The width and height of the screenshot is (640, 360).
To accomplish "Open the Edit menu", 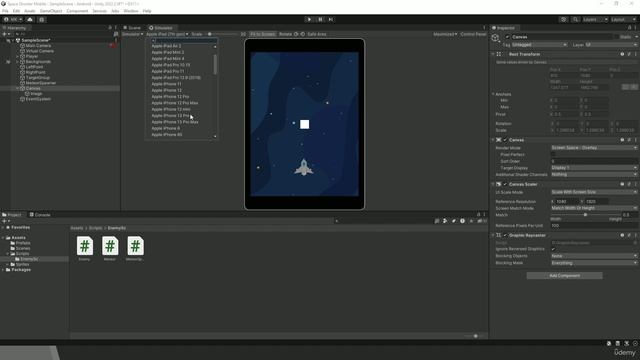I will coord(16,11).
